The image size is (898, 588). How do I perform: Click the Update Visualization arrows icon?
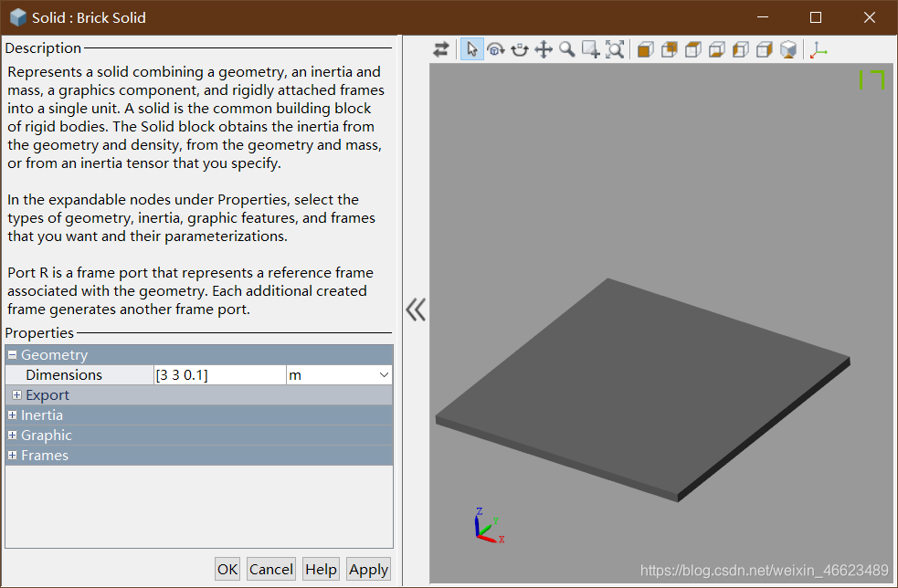pyautogui.click(x=441, y=49)
